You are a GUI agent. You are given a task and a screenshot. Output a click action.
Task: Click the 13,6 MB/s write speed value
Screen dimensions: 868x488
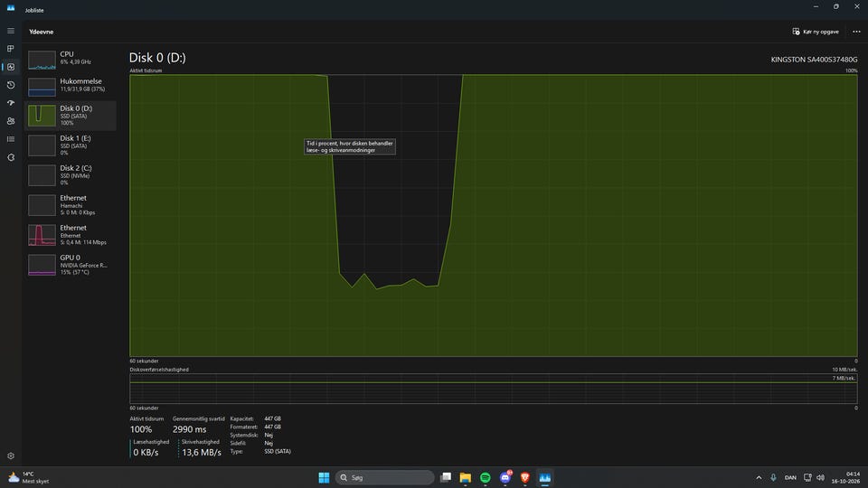pyautogui.click(x=202, y=452)
